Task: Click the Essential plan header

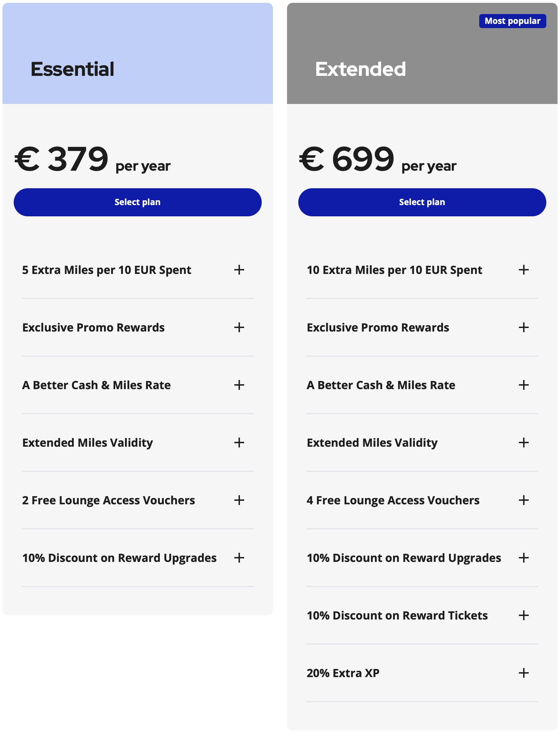Action: click(73, 69)
